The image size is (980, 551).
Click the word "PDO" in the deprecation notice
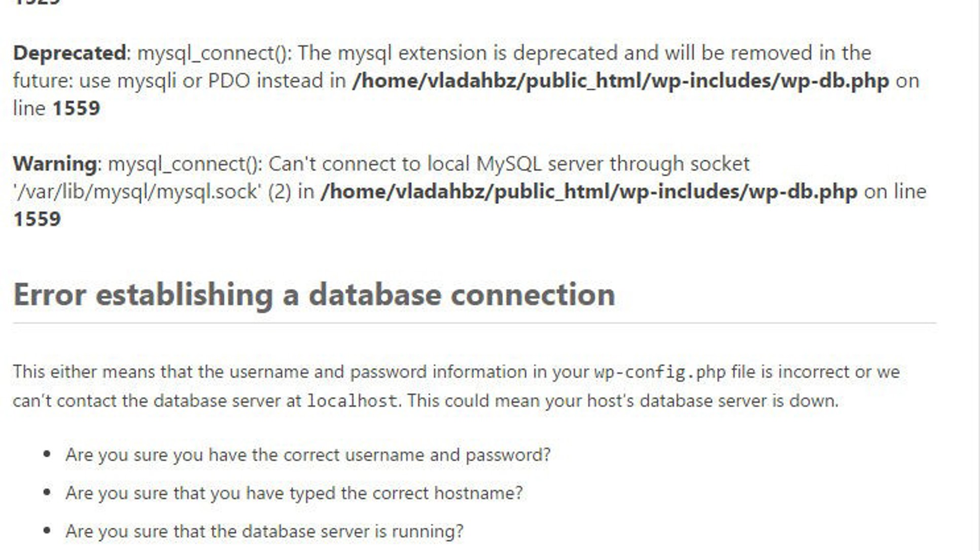pos(229,81)
